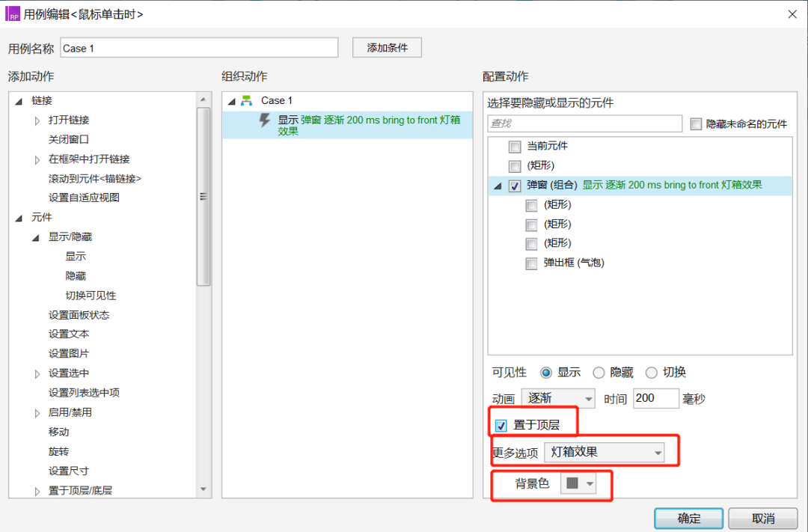Check the 弹出框 (气泡) checkbox
Screen dimensions: 808x532
[x=530, y=263]
